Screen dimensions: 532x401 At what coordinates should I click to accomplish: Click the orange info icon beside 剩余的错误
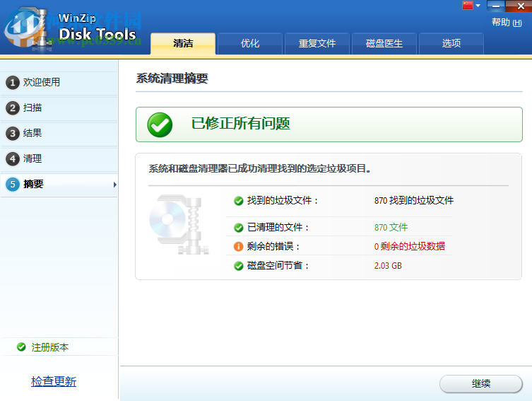239,247
